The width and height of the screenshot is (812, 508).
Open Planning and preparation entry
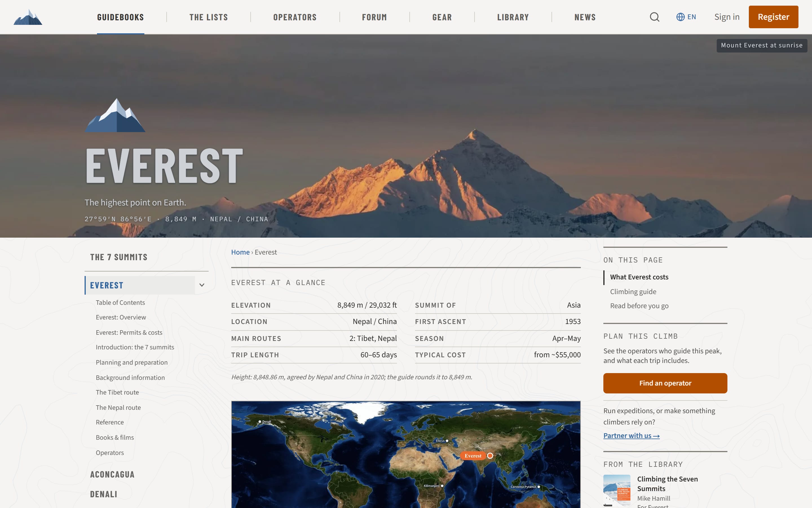[x=132, y=362]
